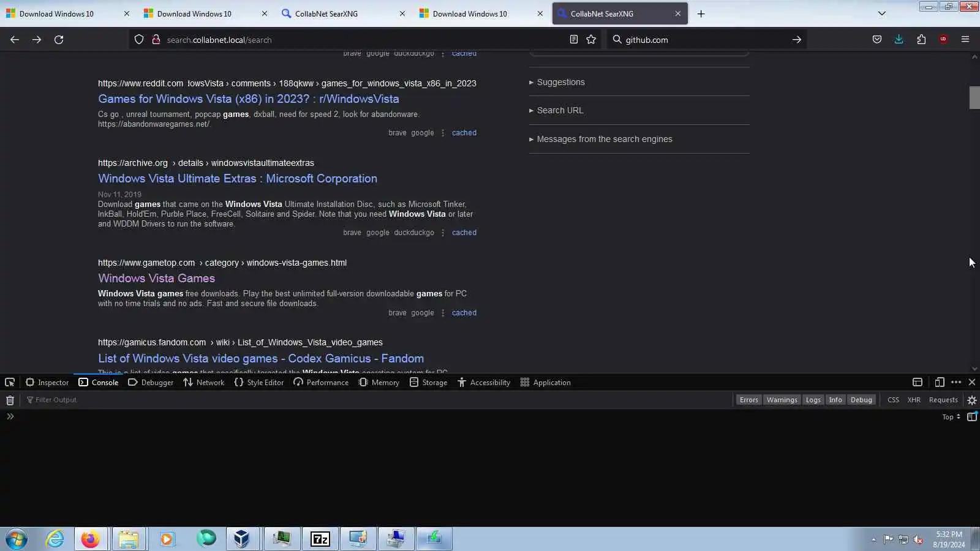Switch to the Network panel
980x551 pixels.
(203, 383)
